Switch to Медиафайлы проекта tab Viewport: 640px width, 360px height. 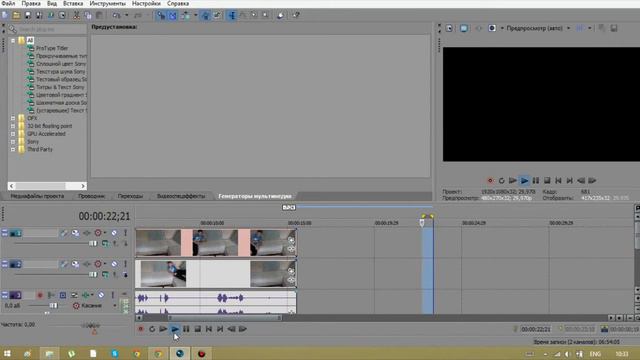tap(37, 196)
